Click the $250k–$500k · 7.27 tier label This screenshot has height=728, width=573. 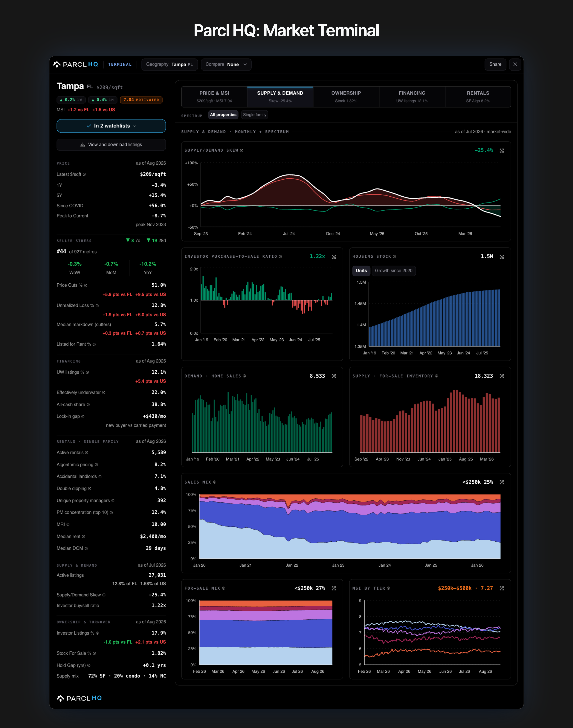pos(465,588)
